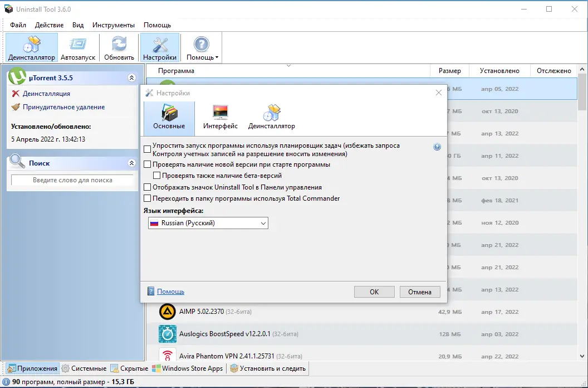Collapse the µTorrent 3.5.5 panel
Image resolution: width=588 pixels, height=388 pixels.
point(131,77)
